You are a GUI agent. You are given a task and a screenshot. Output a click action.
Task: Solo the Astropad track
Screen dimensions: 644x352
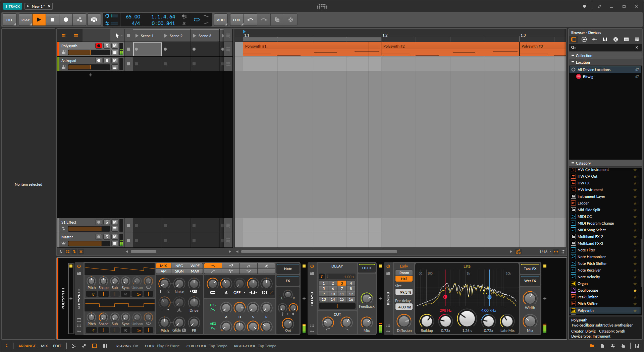tap(107, 61)
